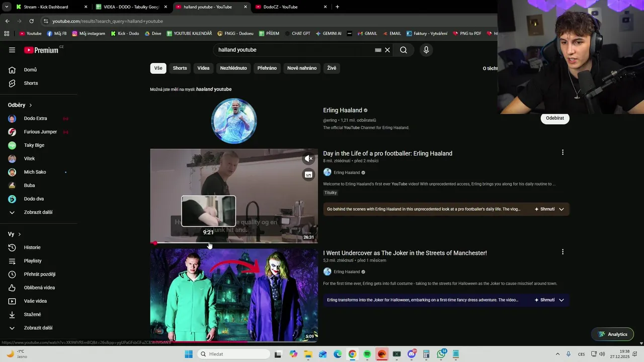Select the Shorts filter chip
644x362 pixels.
[180, 68]
